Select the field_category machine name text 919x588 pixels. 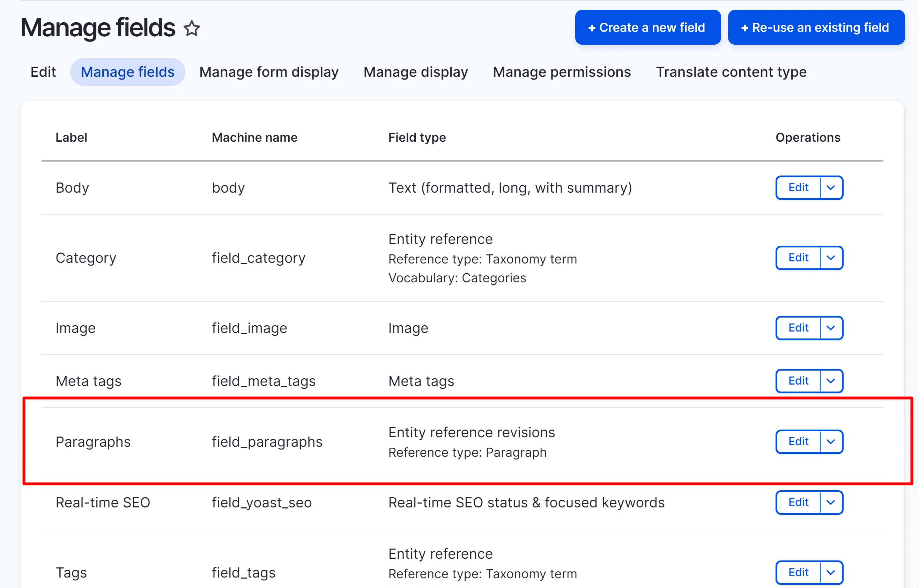(259, 258)
